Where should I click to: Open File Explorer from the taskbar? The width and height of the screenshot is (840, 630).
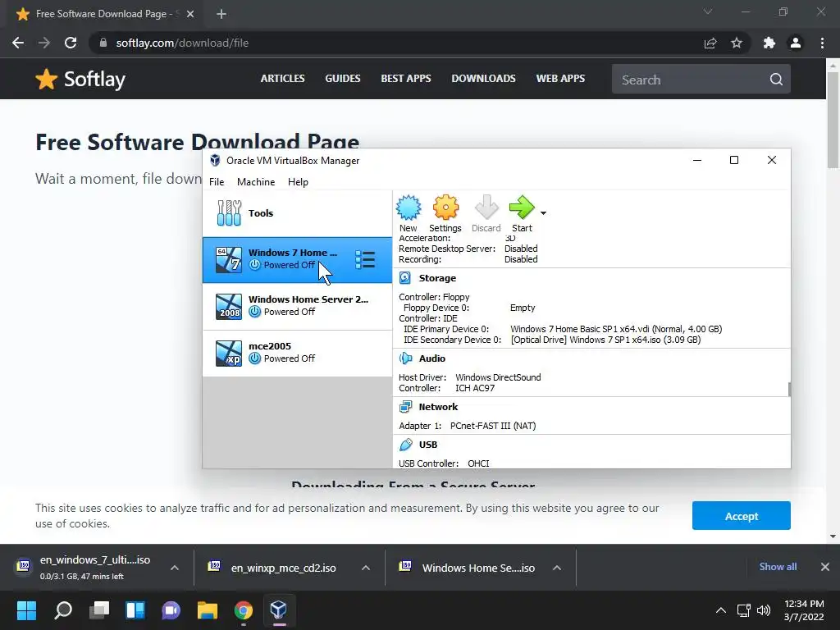click(207, 609)
